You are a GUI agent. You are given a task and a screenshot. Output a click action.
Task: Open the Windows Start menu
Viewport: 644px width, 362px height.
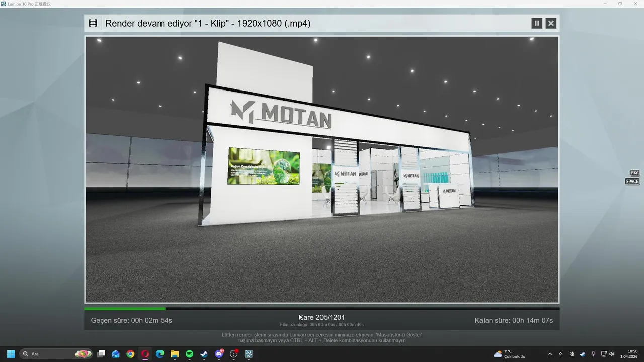pyautogui.click(x=11, y=354)
